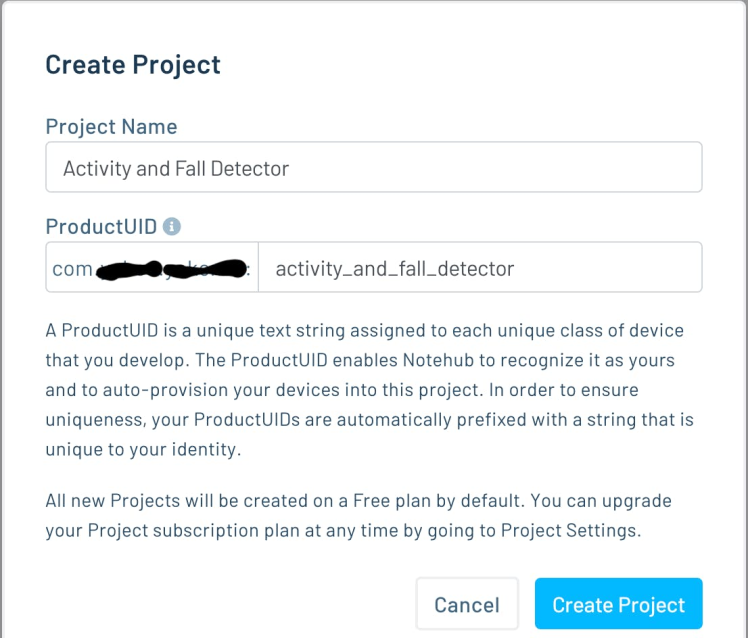The image size is (748, 638).
Task: Focus the activity_and_fall_detector ProductUID field
Action: [480, 268]
